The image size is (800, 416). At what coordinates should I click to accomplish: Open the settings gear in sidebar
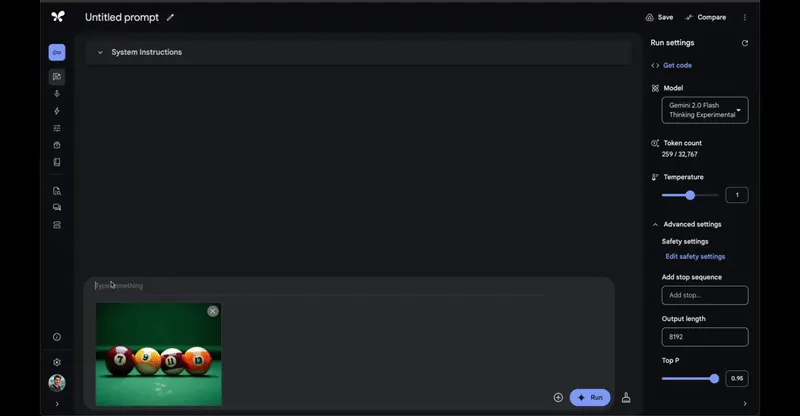[57, 362]
